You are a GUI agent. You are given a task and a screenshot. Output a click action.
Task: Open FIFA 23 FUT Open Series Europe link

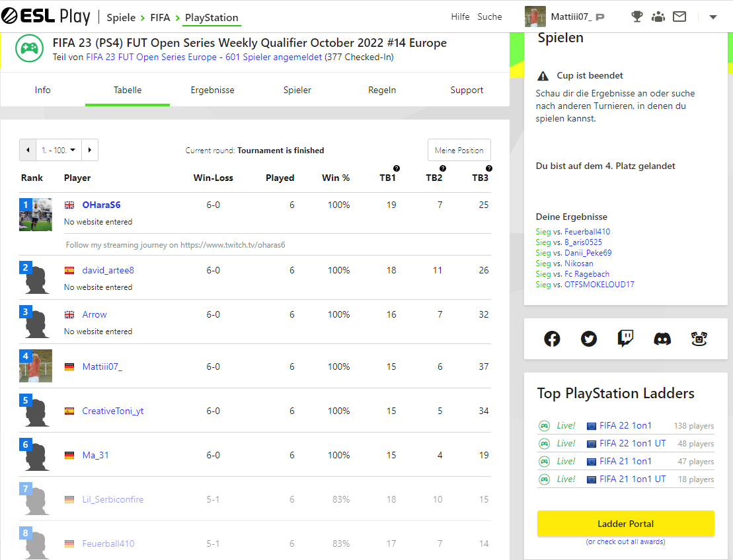(x=151, y=57)
